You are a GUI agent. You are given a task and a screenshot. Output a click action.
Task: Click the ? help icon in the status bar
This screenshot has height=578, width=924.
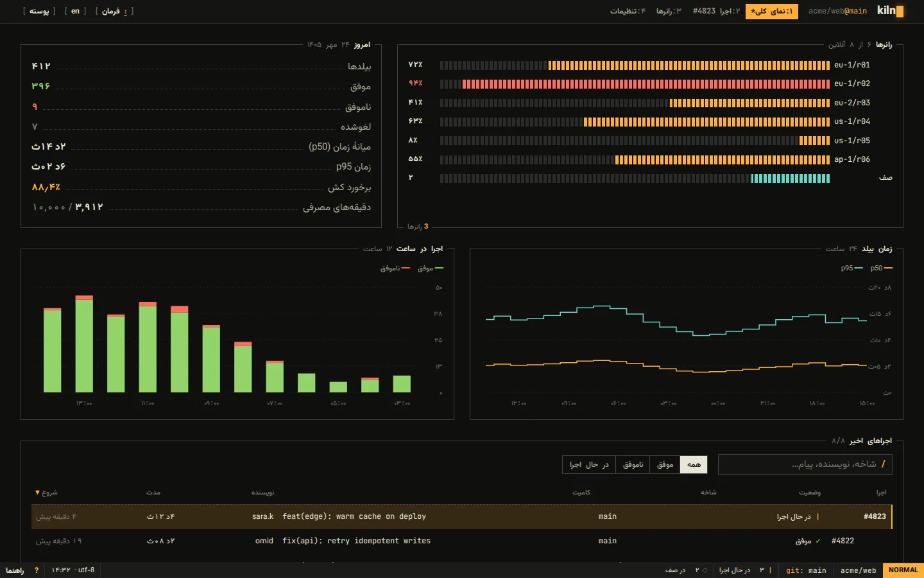[x=37, y=570]
